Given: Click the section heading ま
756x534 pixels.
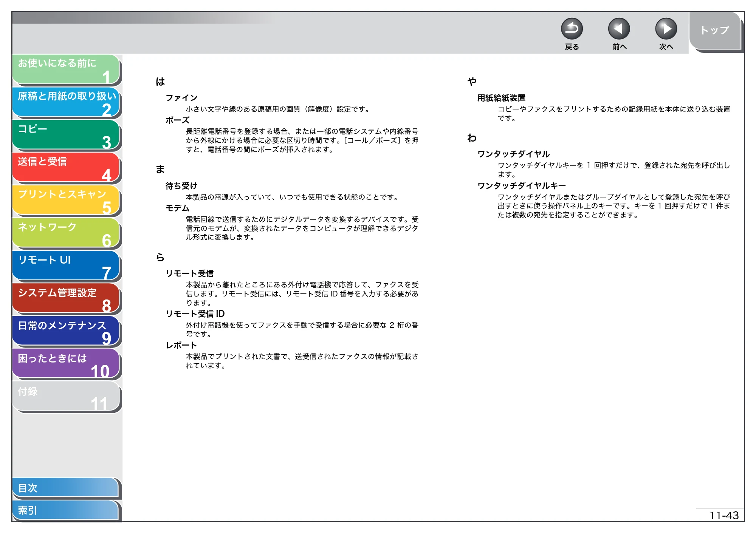Looking at the screenshot, I should coord(160,169).
